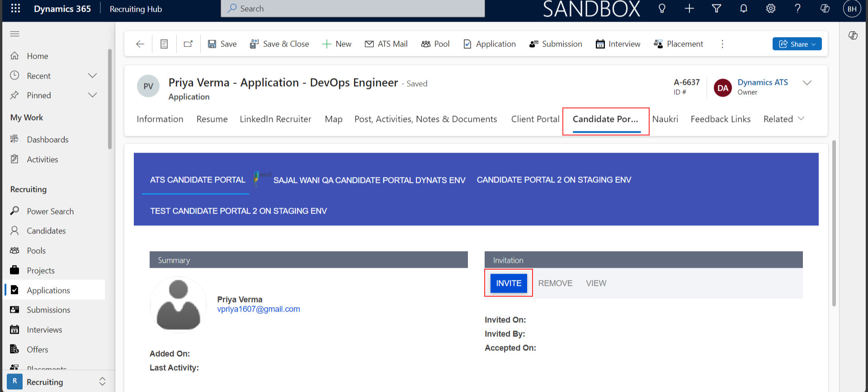Click the Submission command
868x392 pixels.
click(556, 44)
